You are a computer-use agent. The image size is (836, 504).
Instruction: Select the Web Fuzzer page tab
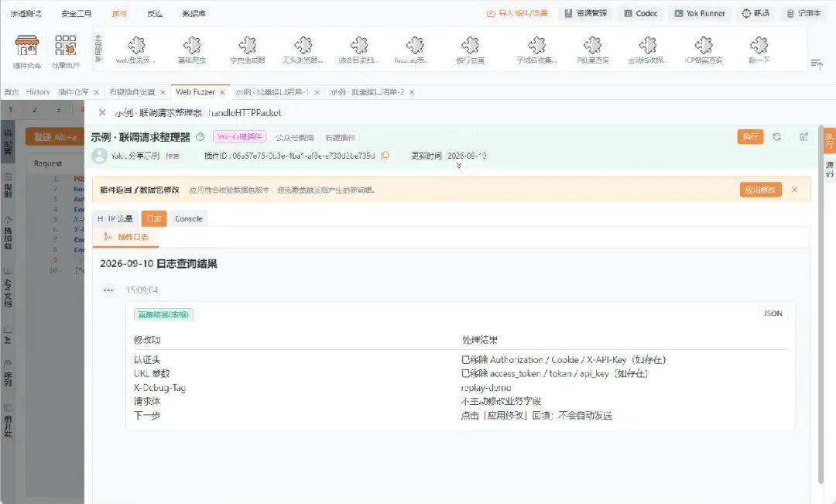coord(195,91)
